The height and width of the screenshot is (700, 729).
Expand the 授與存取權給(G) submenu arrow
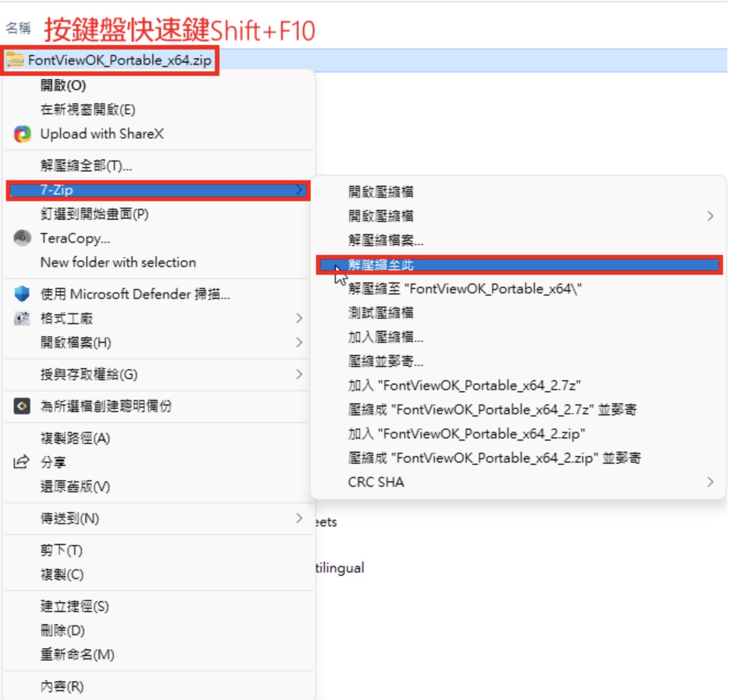point(299,375)
